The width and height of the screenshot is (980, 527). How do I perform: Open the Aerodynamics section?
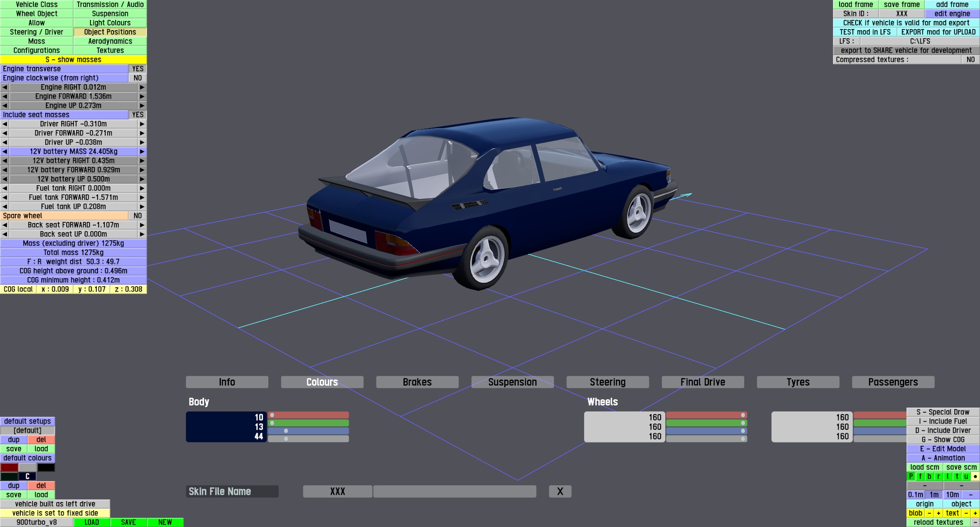click(110, 41)
